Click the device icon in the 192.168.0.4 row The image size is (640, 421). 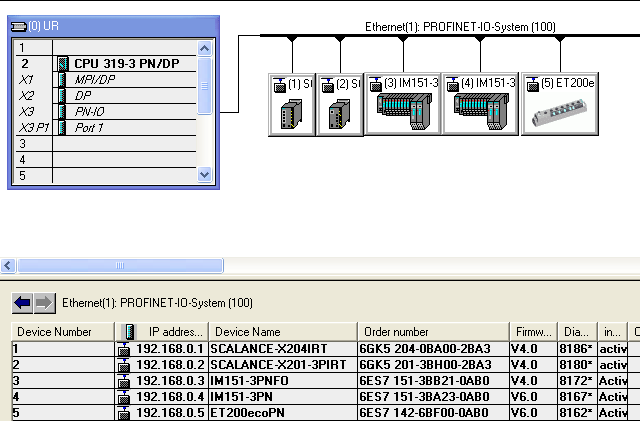click(124, 396)
